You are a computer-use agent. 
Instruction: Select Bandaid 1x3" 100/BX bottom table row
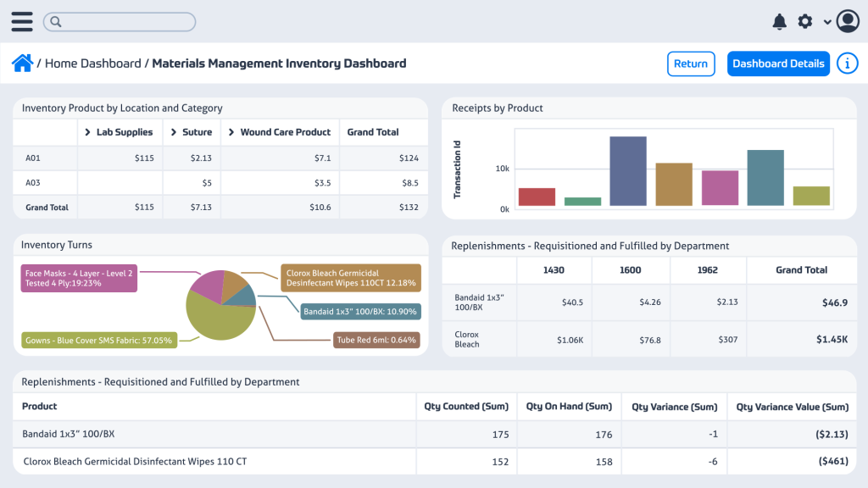click(435, 435)
